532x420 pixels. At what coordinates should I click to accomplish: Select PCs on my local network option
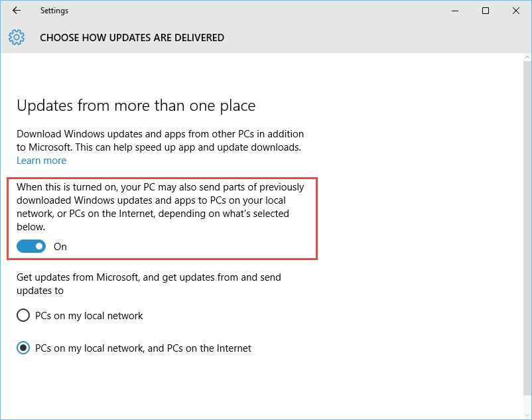[23, 315]
